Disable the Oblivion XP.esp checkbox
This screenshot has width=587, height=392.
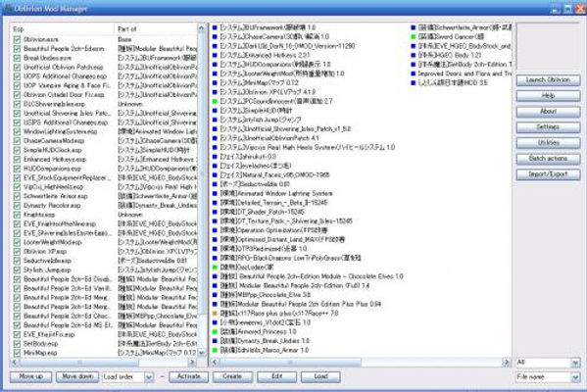(x=17, y=252)
